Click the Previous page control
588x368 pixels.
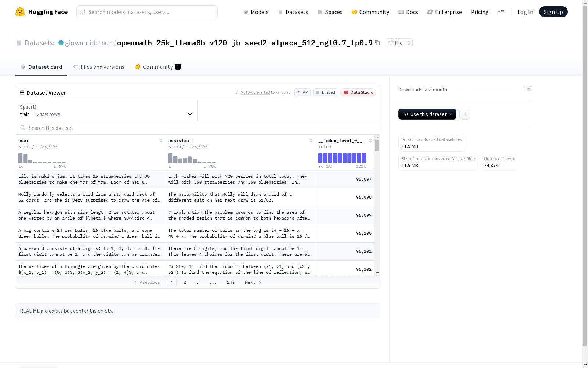pyautogui.click(x=147, y=282)
